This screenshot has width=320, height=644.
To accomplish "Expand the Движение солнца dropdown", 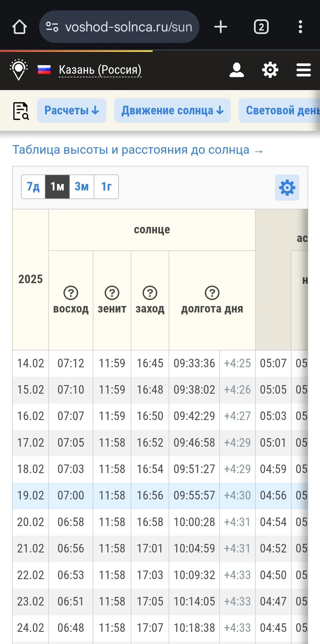I will 172,110.
